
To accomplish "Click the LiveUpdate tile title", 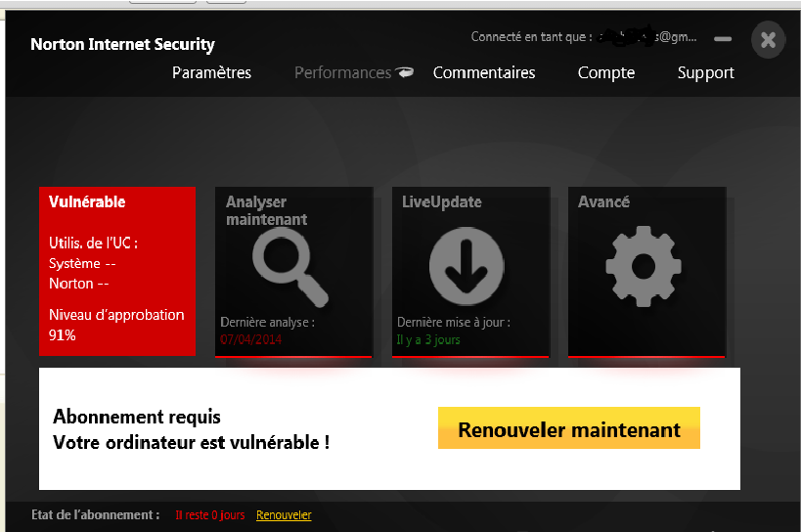I will (x=442, y=201).
